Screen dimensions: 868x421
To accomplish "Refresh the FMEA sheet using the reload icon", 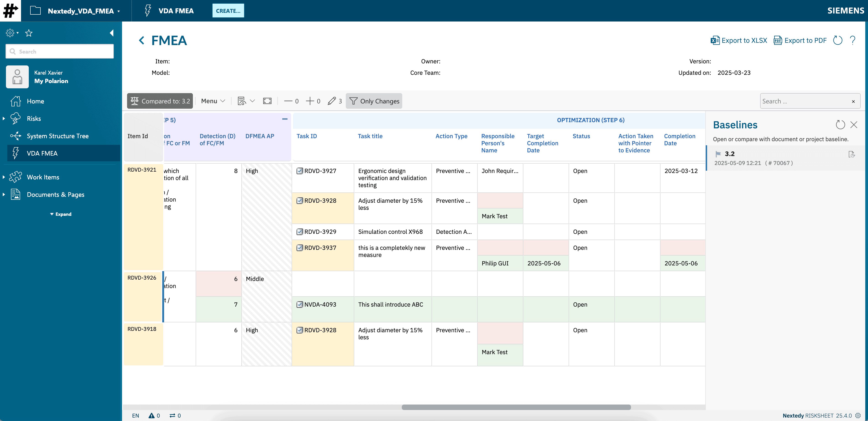I will click(838, 40).
